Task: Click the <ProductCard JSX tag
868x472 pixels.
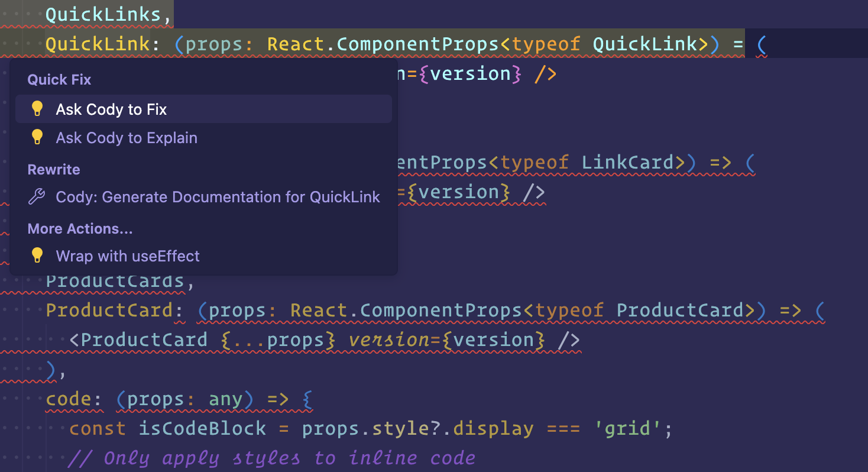Action: [x=138, y=340]
